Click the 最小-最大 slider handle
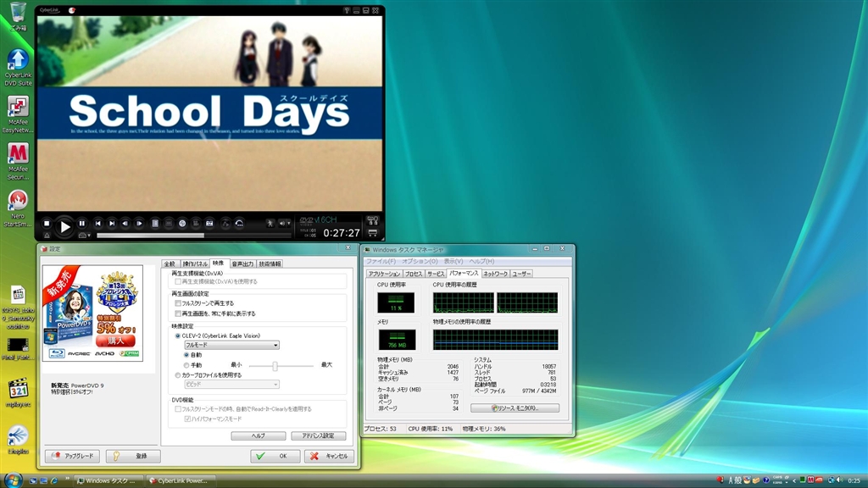This screenshot has height=488, width=868. [275, 366]
